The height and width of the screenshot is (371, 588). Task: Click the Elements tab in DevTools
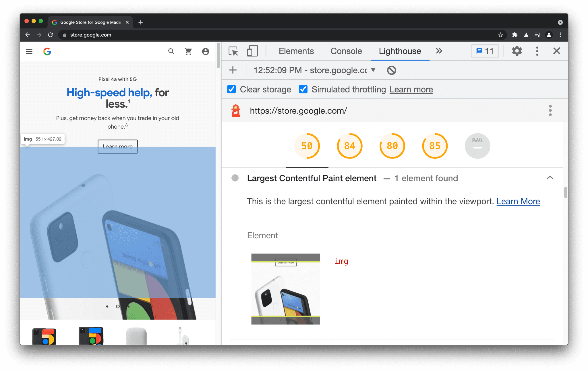[296, 51]
